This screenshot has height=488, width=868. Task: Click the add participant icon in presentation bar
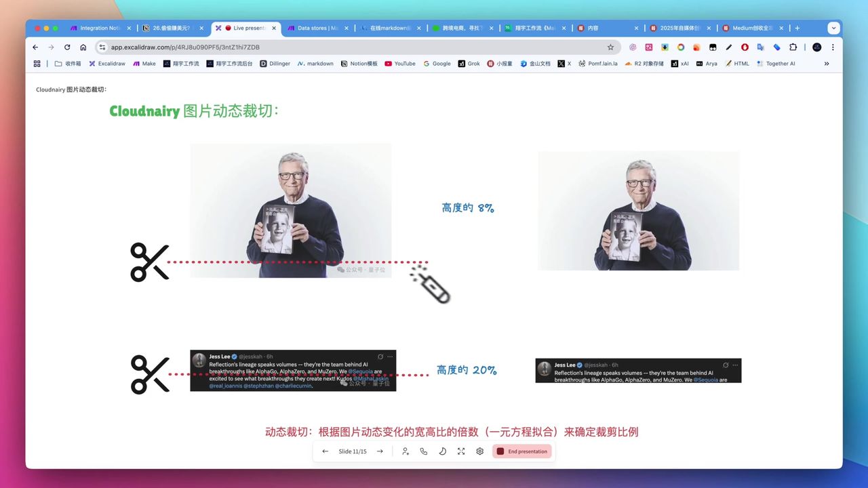tap(406, 451)
